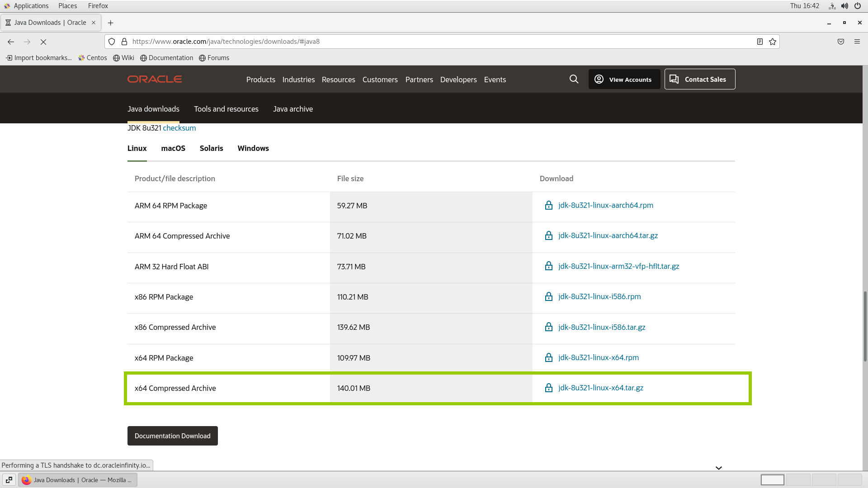Image resolution: width=868 pixels, height=488 pixels.
Task: Click the URL address bar field
Action: [x=407, y=42]
